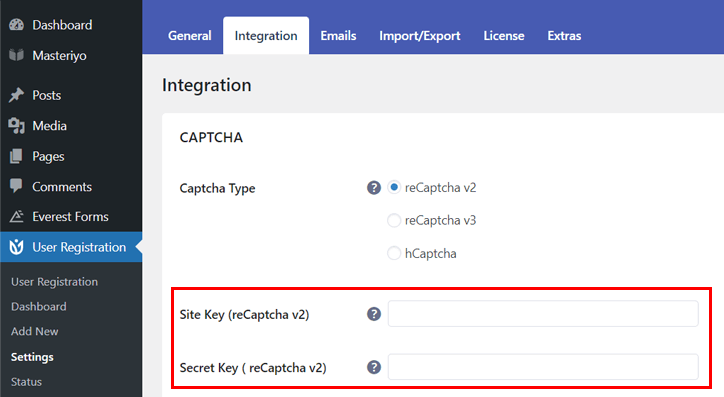Click the Comments speech bubble icon
The image size is (724, 397).
click(16, 186)
